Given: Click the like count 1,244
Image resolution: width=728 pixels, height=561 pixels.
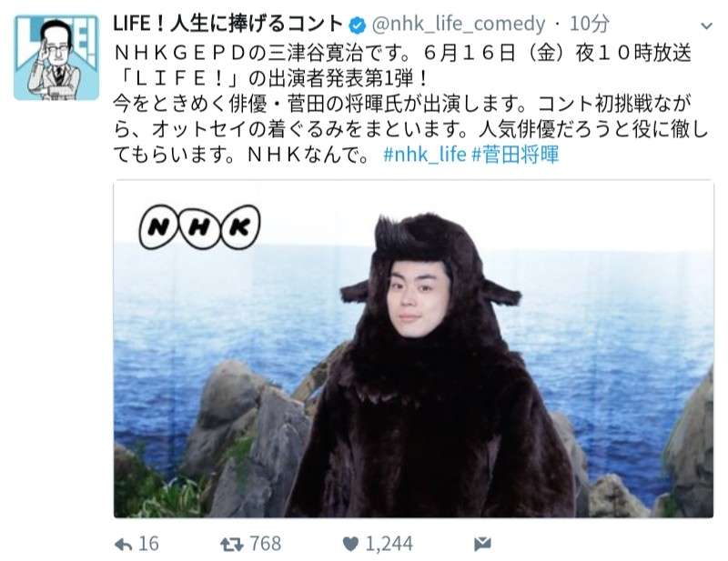Looking at the screenshot, I should click(389, 544).
